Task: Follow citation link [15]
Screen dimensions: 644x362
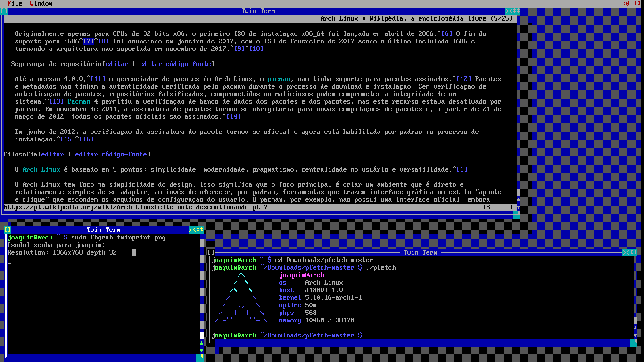Action: click(68, 139)
